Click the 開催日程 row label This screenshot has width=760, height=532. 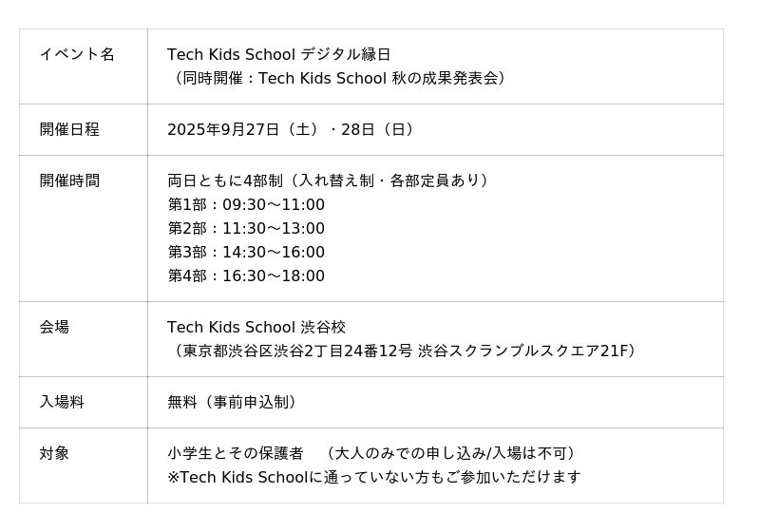[x=69, y=129]
